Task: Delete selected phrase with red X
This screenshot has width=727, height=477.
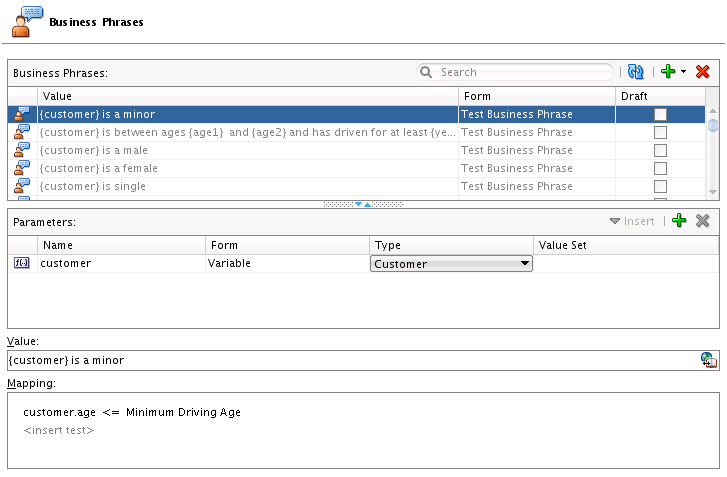Action: [702, 72]
